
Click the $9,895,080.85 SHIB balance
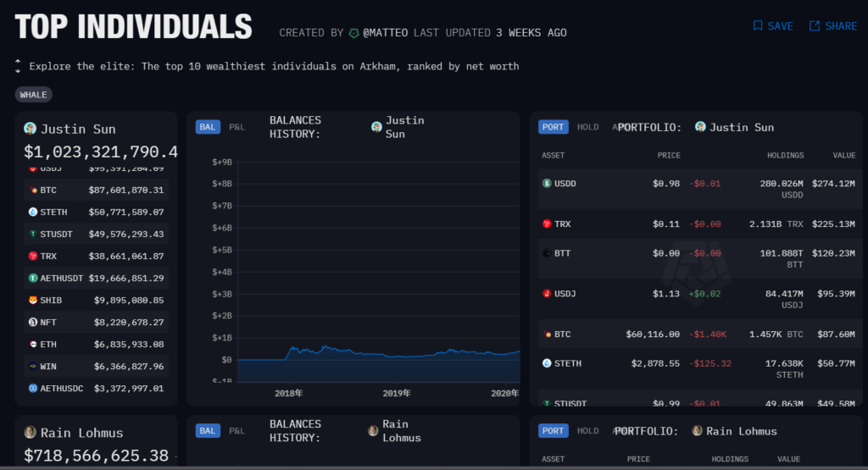tap(129, 301)
